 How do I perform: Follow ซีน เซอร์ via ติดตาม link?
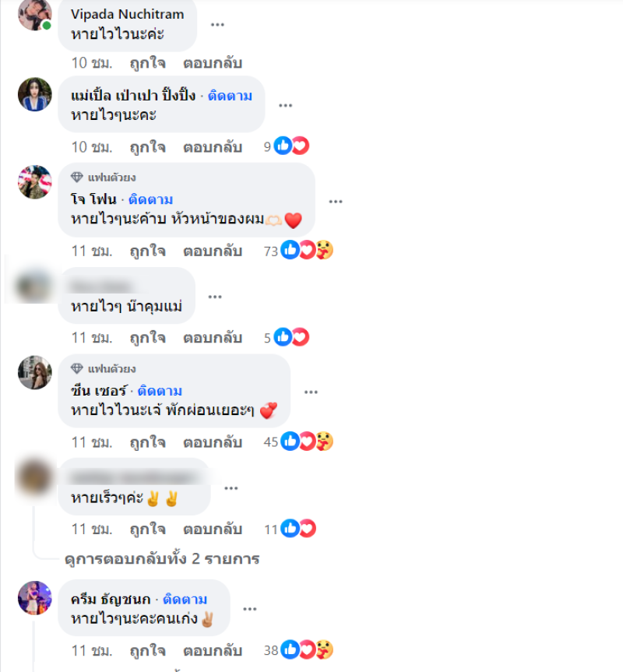(x=160, y=391)
